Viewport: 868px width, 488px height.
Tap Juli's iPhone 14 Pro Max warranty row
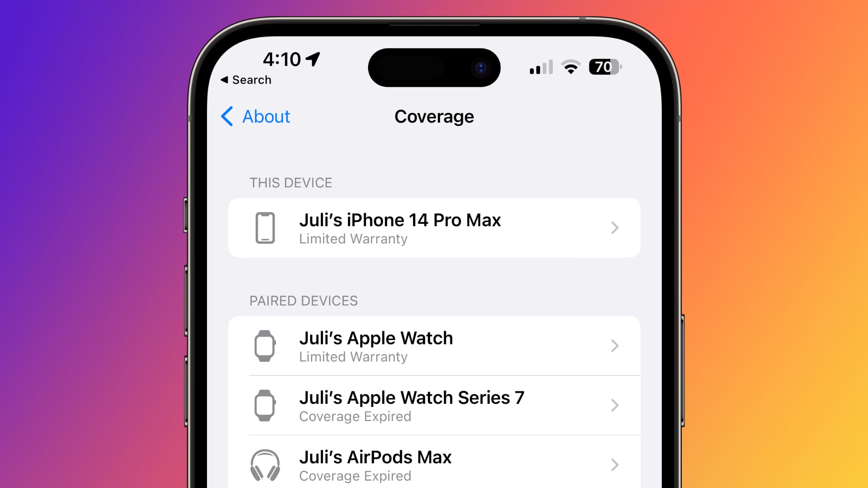[x=434, y=228]
